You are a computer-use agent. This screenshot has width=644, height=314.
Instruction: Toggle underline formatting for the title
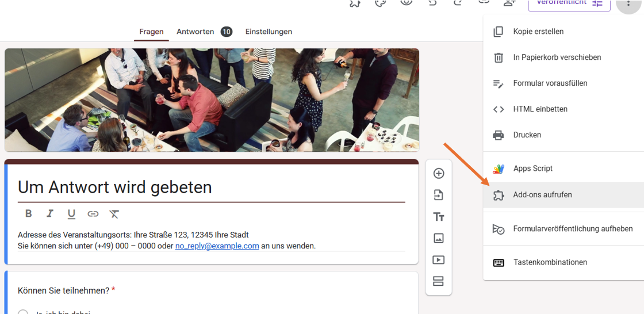(71, 214)
